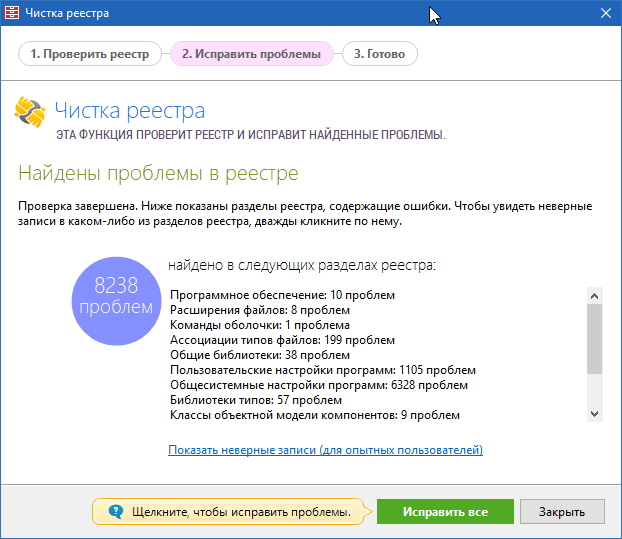
Task: Open Показать неверные записи link
Action: (x=325, y=450)
